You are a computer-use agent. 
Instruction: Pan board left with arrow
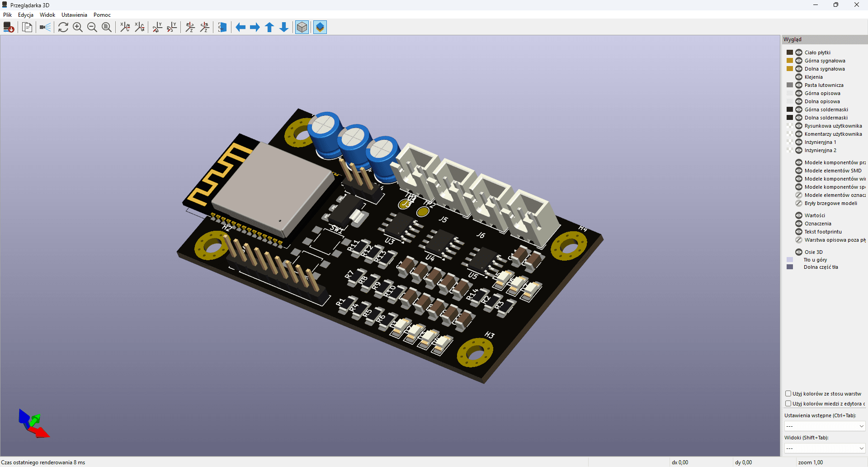coord(241,28)
